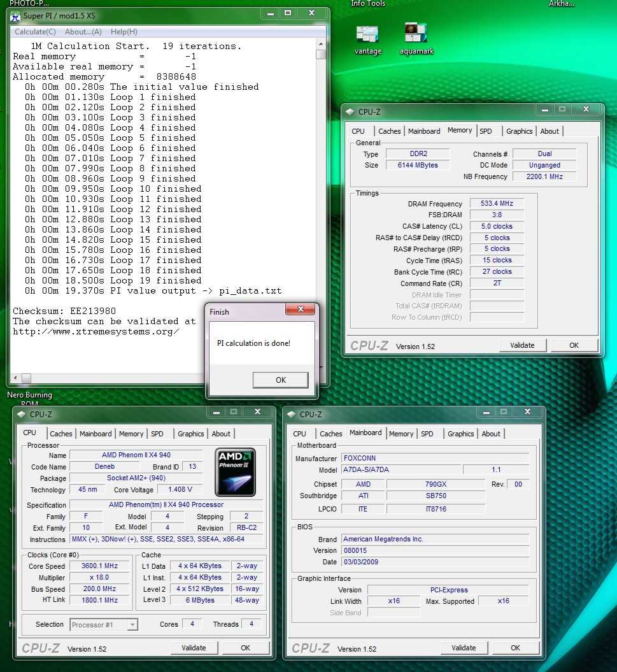Click Super PI horizontal scrollbar left arrow
This screenshot has height=672, width=617.
click(15, 378)
